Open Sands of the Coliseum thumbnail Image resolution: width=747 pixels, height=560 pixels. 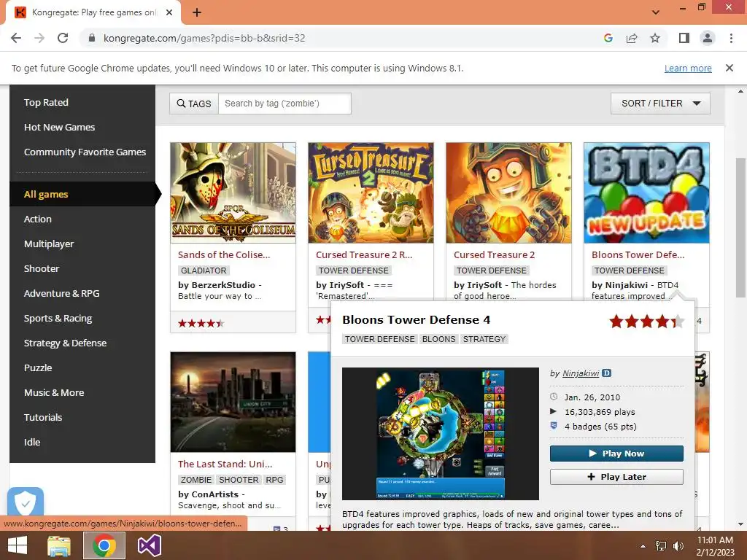(x=233, y=192)
